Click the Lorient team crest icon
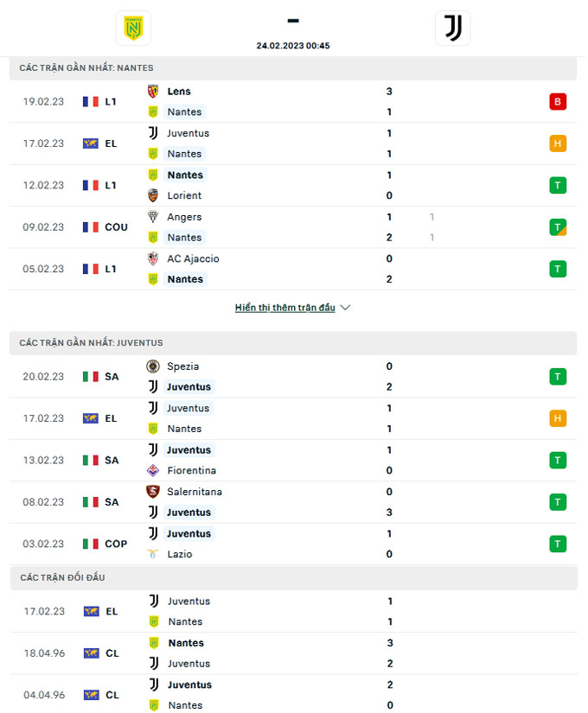 (x=153, y=195)
